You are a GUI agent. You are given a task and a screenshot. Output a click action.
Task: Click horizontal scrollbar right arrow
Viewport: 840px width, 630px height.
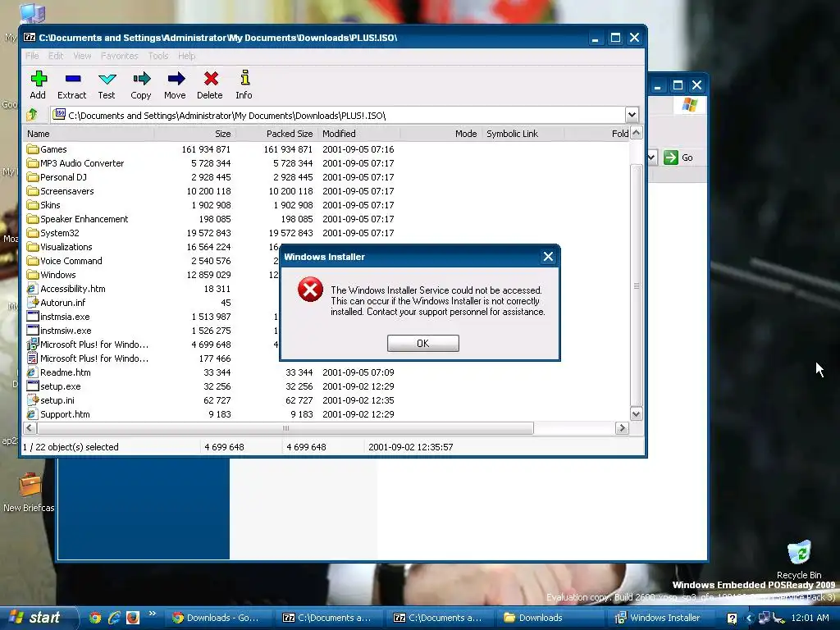point(622,428)
